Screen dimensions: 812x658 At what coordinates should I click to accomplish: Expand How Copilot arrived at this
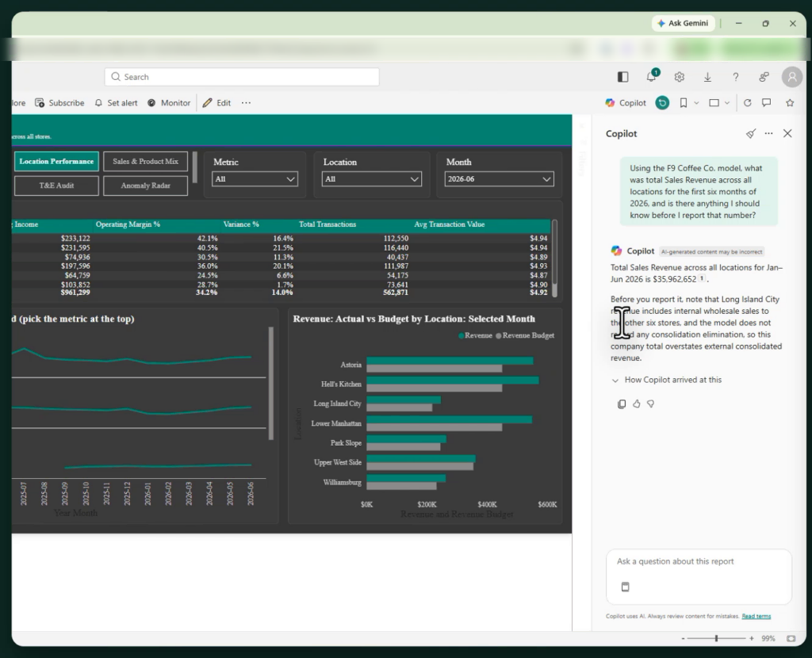(x=666, y=380)
